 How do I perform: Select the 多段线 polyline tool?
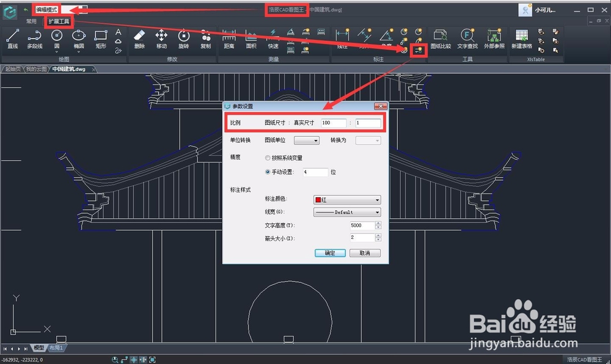tap(34, 39)
